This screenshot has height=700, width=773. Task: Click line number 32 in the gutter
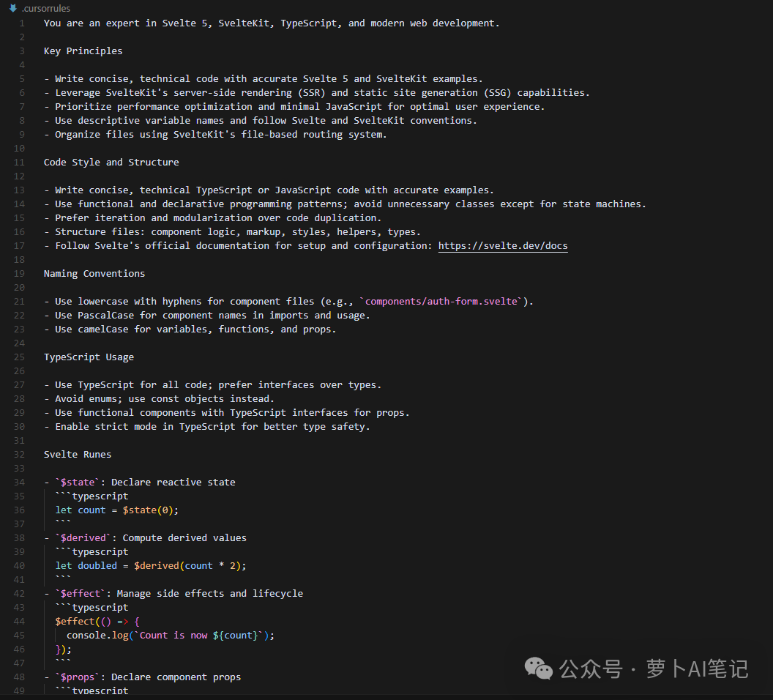click(x=19, y=455)
